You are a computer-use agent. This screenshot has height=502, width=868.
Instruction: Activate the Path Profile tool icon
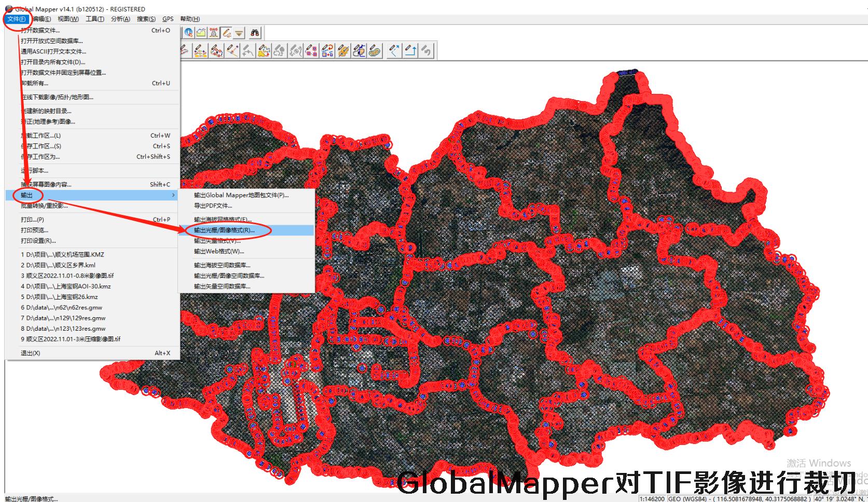[201, 33]
